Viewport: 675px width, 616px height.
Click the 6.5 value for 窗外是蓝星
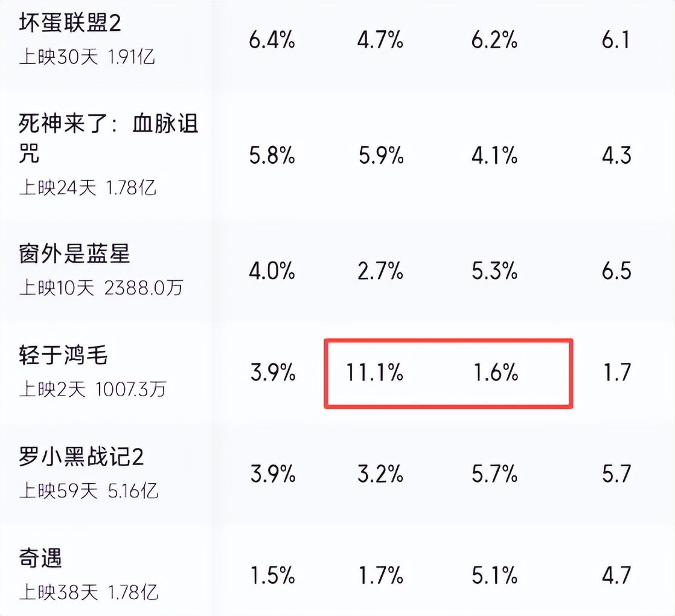[x=616, y=271]
